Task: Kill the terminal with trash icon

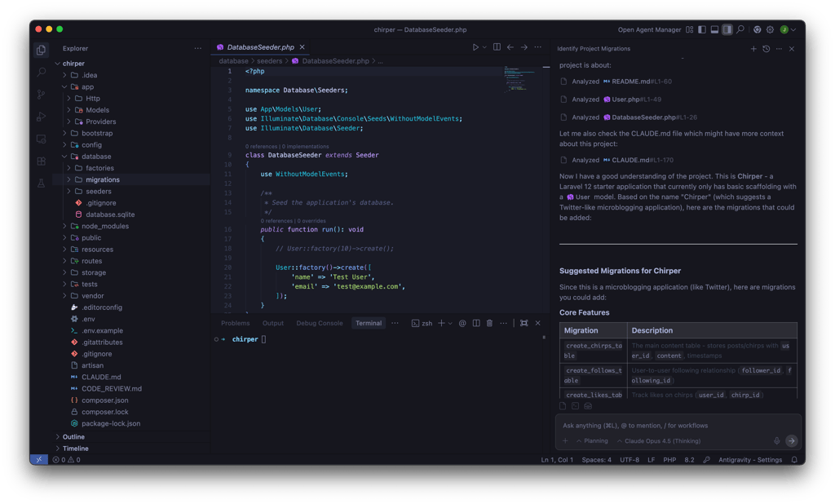Action: point(489,324)
